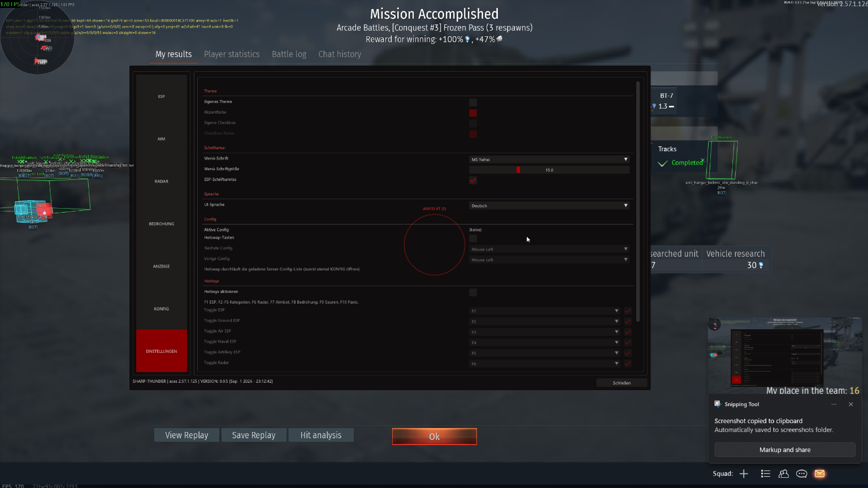Uncheck the box beside Toggle Naval ESP hotkey

(x=627, y=343)
